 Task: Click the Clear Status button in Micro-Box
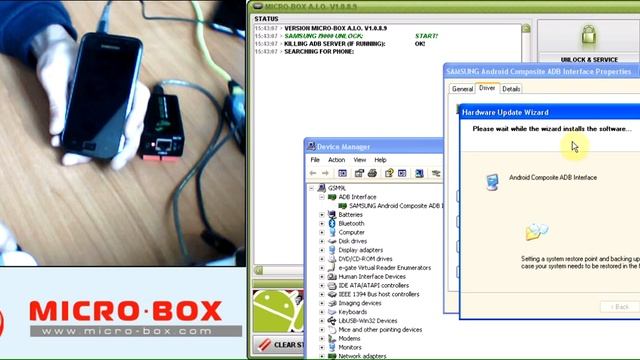pyautogui.click(x=279, y=345)
